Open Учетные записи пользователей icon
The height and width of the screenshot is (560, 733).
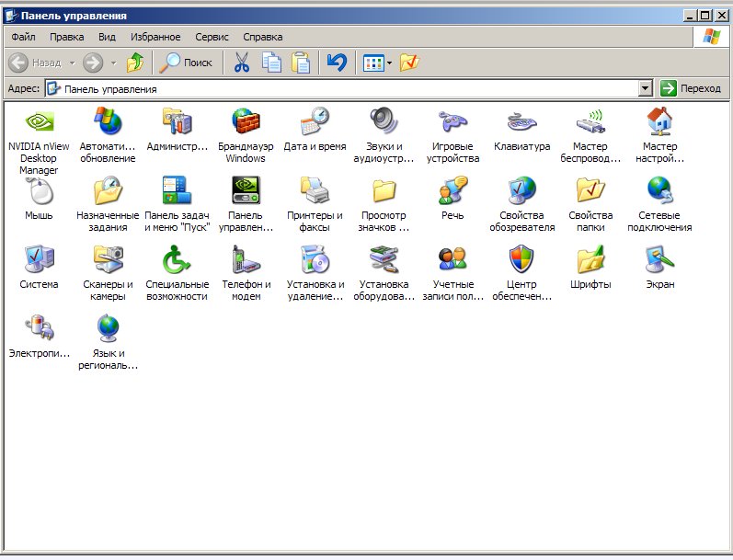(x=452, y=259)
